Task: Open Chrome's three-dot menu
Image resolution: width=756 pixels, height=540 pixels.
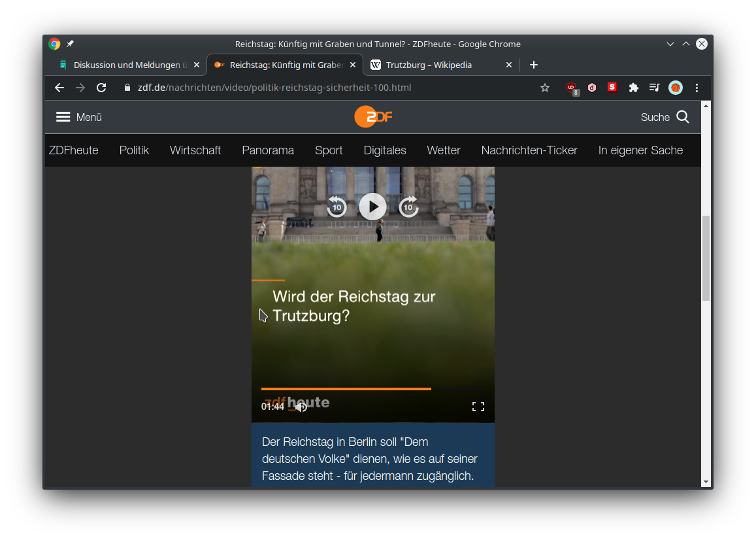Action: click(697, 88)
